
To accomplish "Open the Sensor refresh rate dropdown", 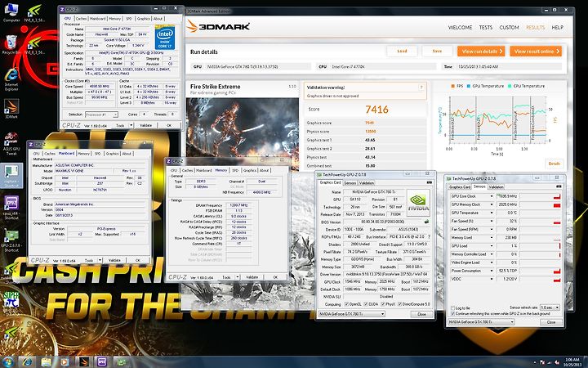I will click(550, 307).
